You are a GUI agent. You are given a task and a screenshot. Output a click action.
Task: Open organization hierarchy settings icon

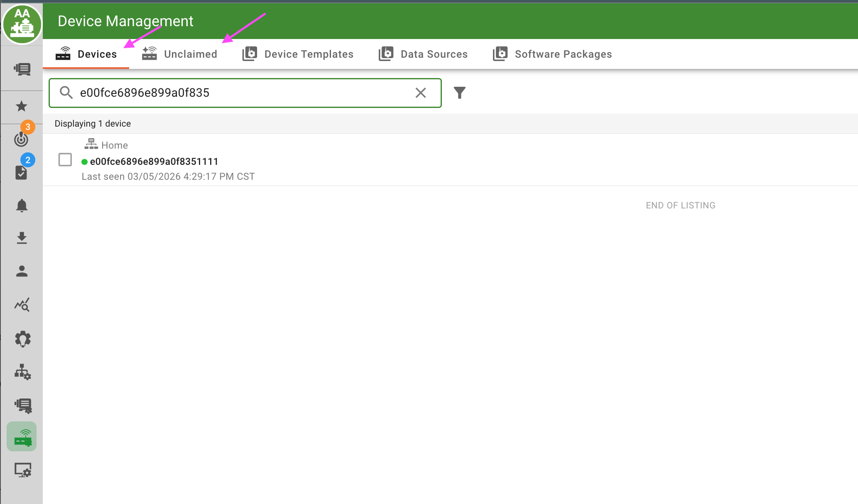[x=22, y=372]
